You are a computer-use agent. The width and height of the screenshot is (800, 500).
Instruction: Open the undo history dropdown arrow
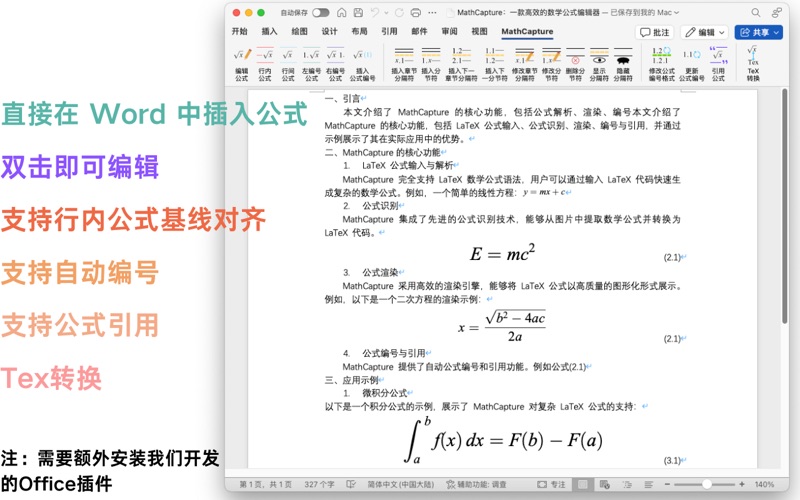pos(386,13)
